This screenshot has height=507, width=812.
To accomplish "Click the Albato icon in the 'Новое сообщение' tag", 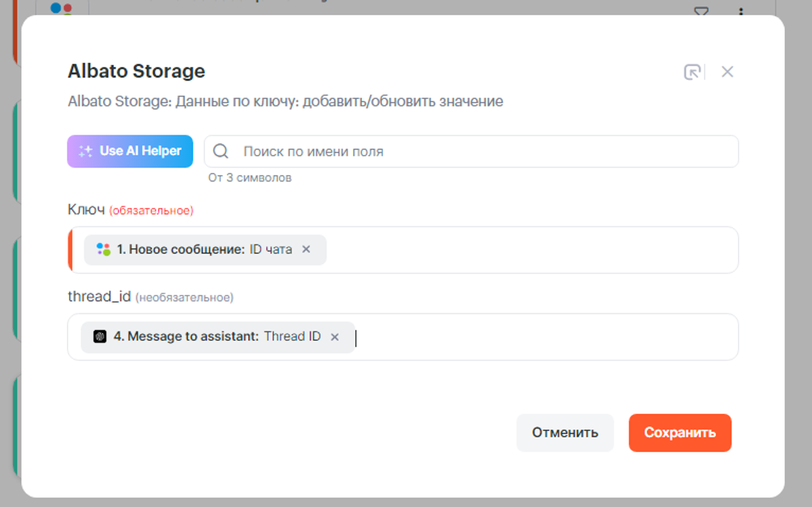I will click(103, 250).
